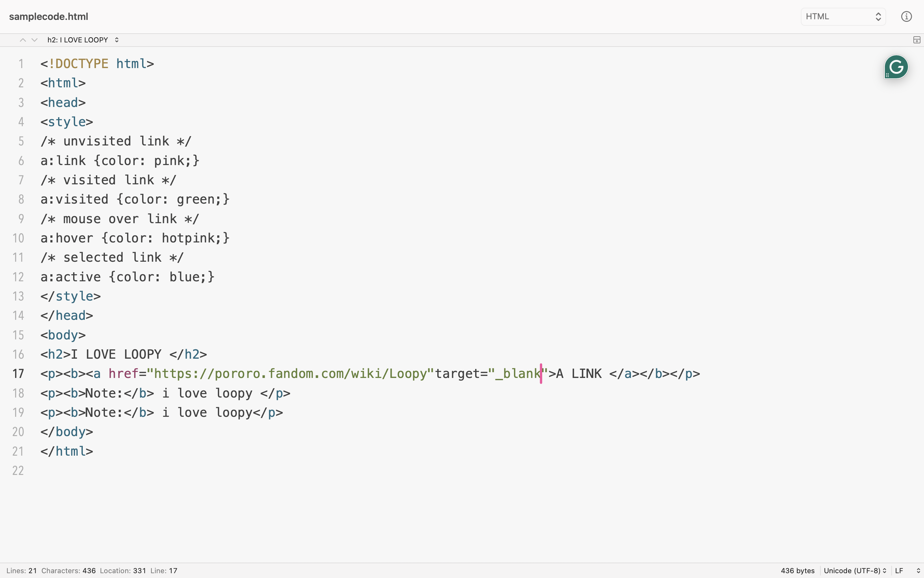The image size is (924, 578).
Task: Click the target="_blank" attribute text
Action: coord(492,373)
